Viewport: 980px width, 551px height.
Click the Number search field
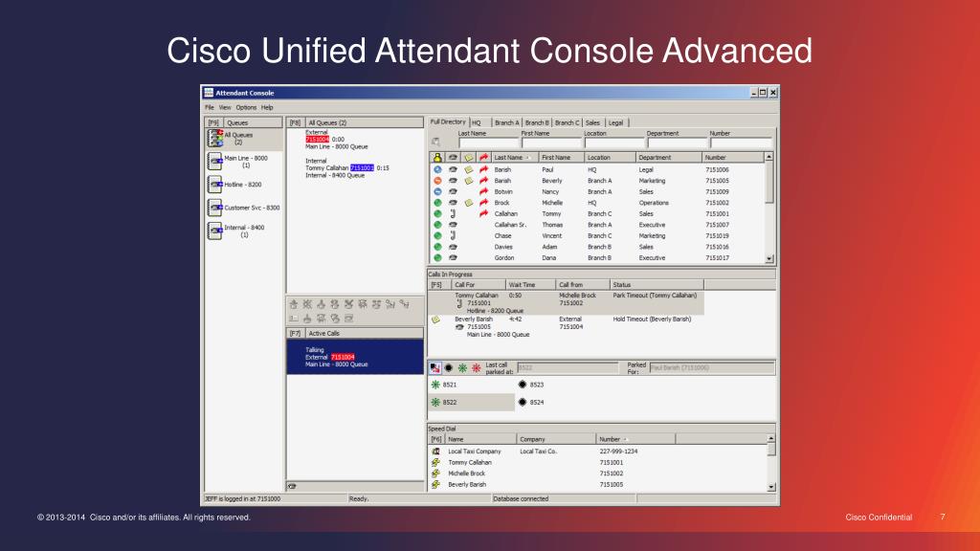tap(741, 143)
